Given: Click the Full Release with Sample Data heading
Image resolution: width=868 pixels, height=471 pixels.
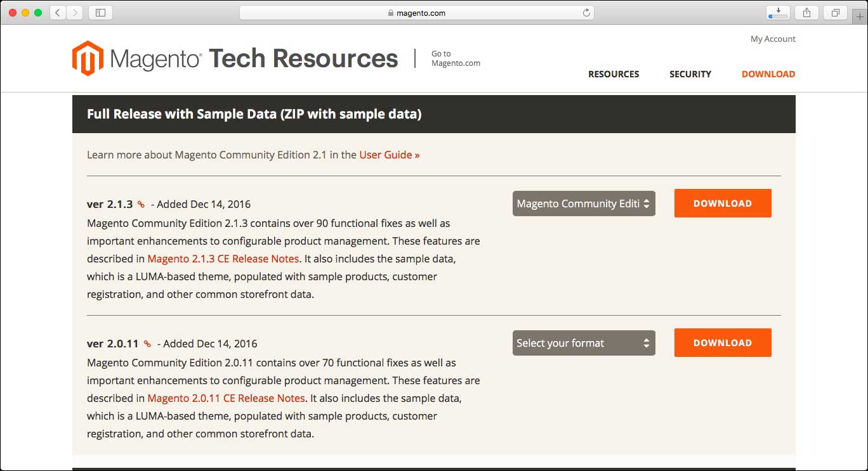Looking at the screenshot, I should 254,114.
